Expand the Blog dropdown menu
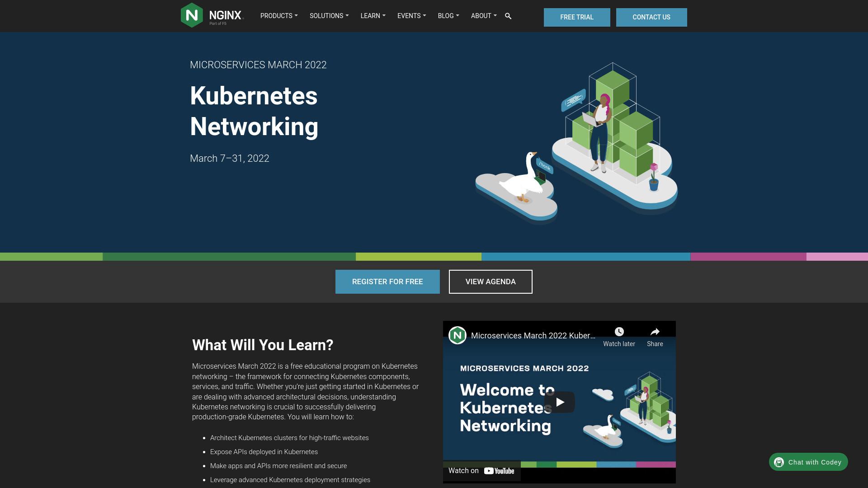Viewport: 868px width, 488px height. 448,16
